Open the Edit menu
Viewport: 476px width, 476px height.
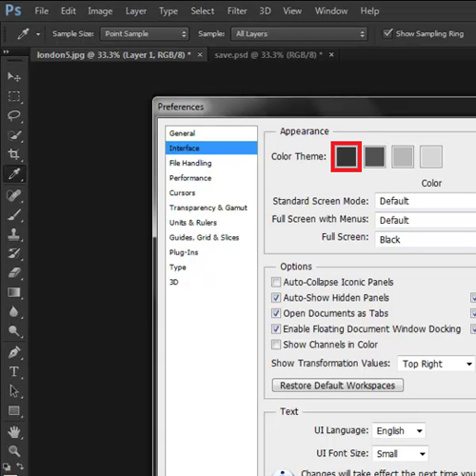pos(69,11)
